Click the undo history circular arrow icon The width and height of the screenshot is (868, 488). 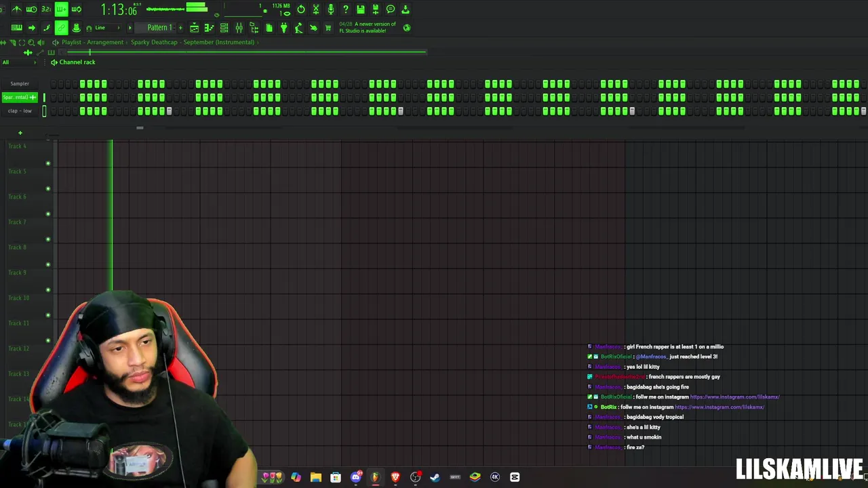pyautogui.click(x=301, y=9)
